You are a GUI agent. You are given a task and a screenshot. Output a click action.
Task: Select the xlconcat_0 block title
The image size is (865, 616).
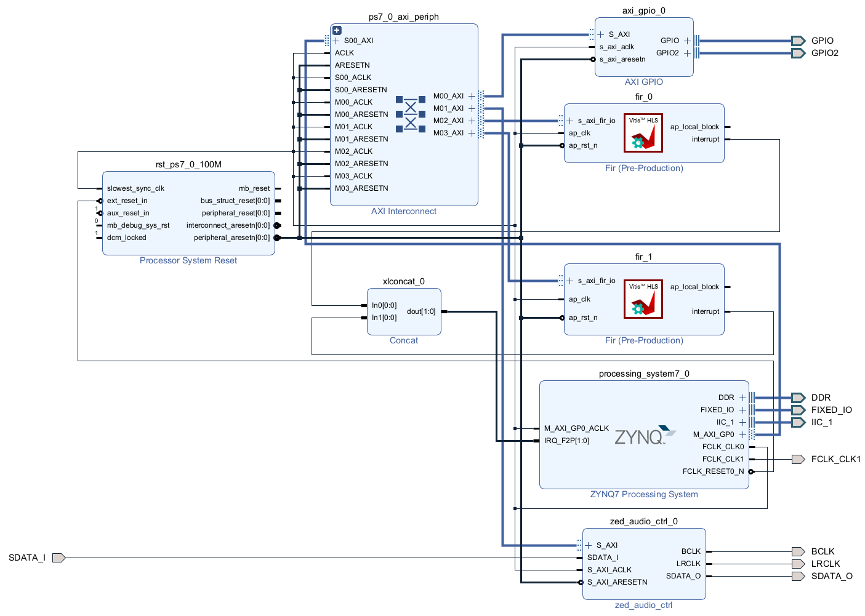point(404,281)
